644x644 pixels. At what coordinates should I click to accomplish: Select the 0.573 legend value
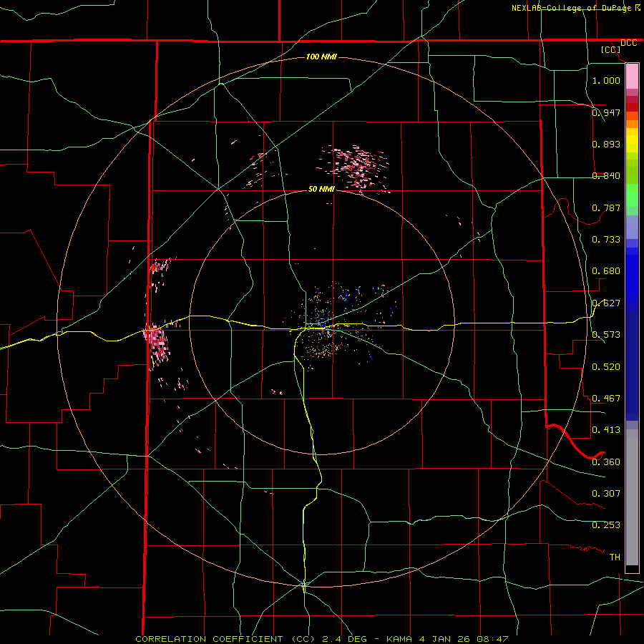(x=606, y=335)
